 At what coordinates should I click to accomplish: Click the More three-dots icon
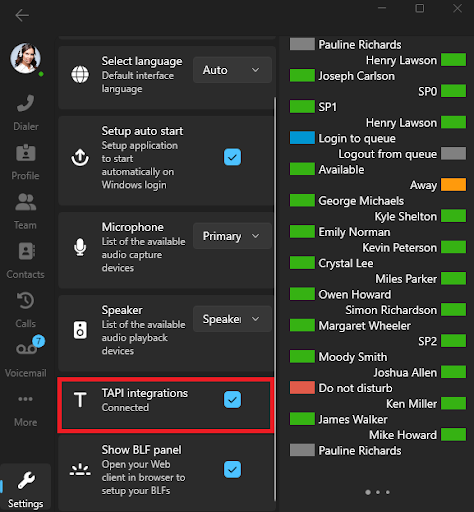pyautogui.click(x=26, y=399)
